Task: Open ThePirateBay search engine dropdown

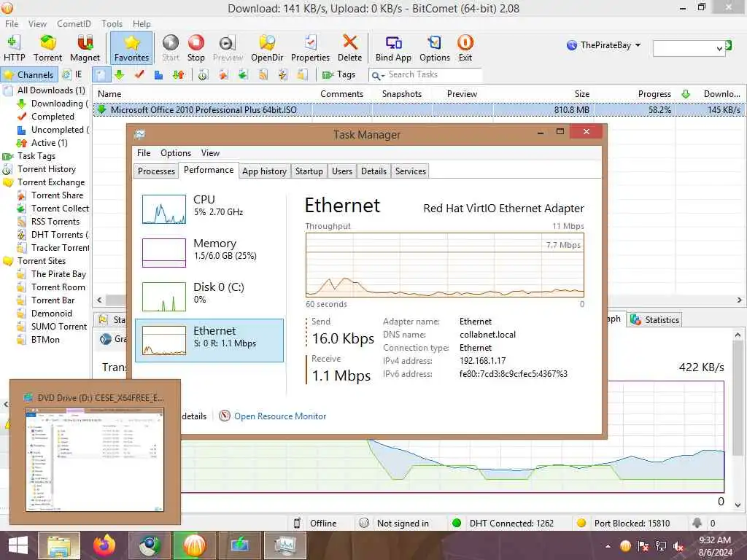Action: pyautogui.click(x=603, y=45)
